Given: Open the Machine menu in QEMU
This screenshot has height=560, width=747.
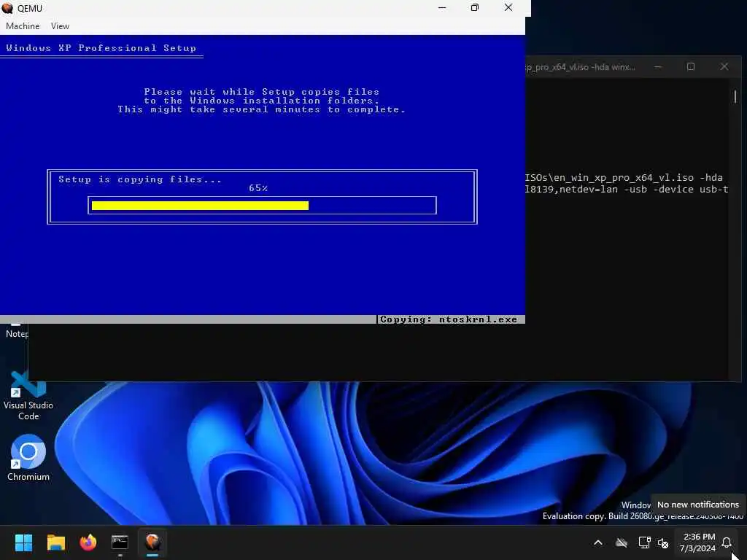Looking at the screenshot, I should pos(23,26).
